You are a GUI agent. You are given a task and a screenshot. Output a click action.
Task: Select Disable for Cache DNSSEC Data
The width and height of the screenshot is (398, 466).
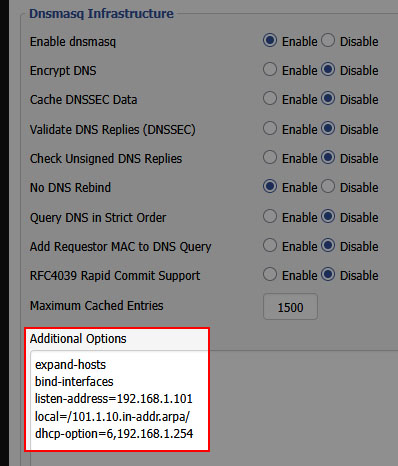tap(328, 99)
